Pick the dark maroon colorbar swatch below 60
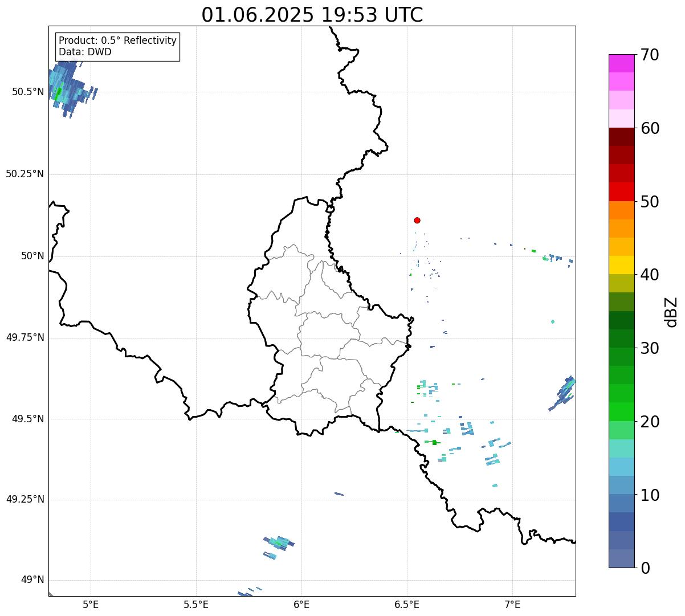Viewport: 685px width, 616px height. [x=622, y=137]
